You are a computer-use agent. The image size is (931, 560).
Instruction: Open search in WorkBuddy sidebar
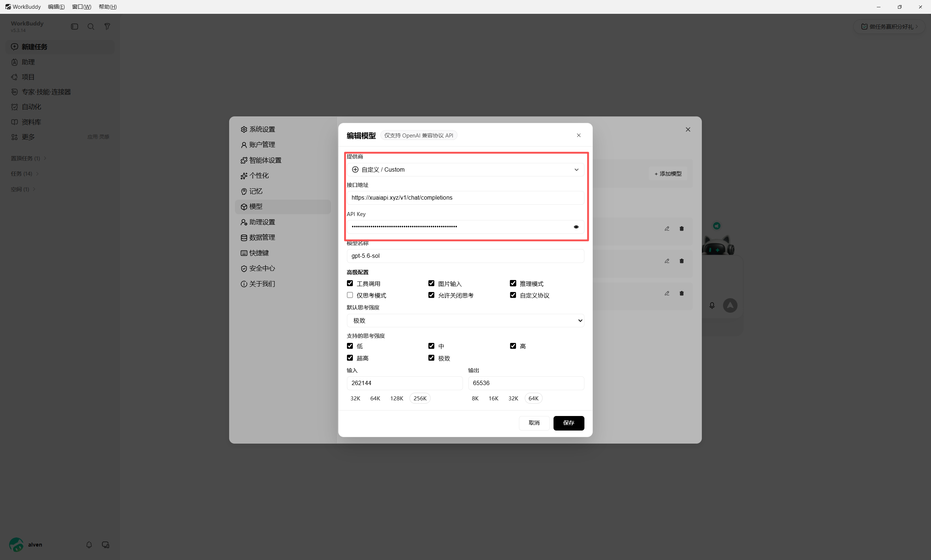(x=91, y=27)
